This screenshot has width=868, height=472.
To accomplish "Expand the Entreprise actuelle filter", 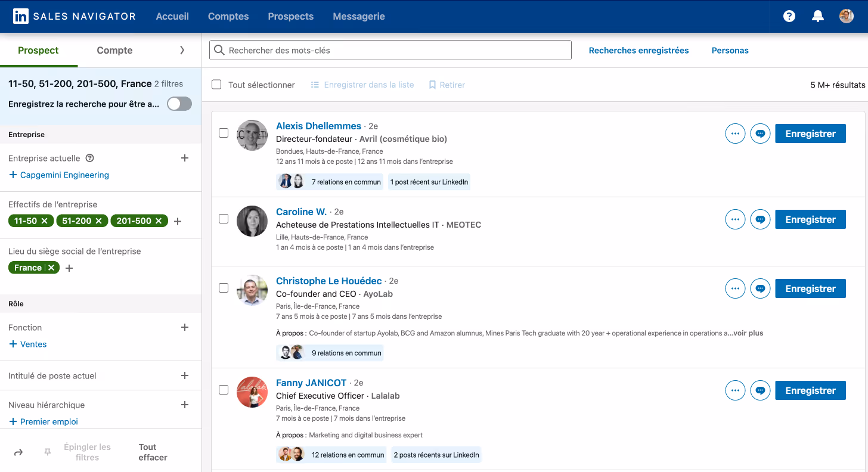I will point(185,158).
